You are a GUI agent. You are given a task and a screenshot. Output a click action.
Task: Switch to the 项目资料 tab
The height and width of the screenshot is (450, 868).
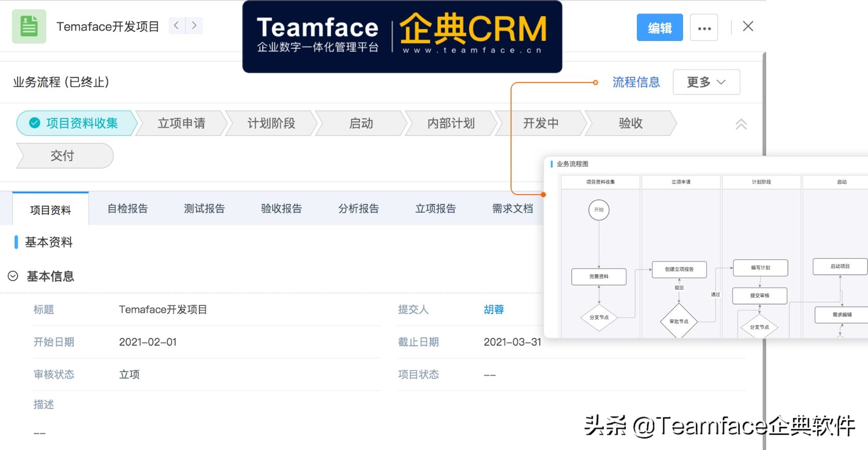[x=50, y=210]
